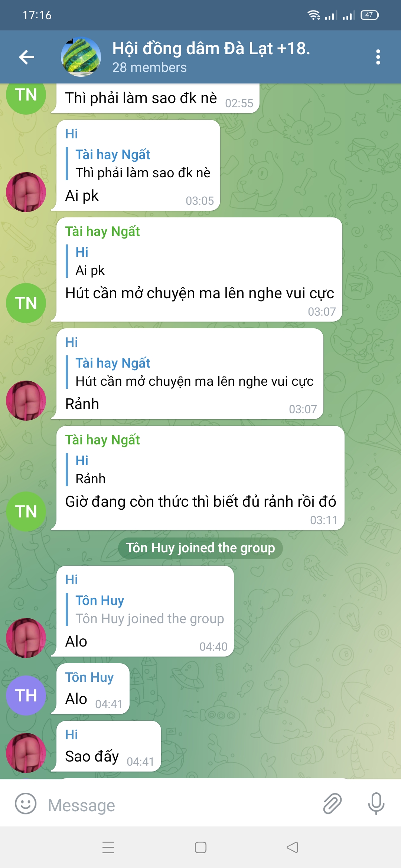The width and height of the screenshot is (401, 868).
Task: Tap the Android home navigation button
Action: pos(200,847)
